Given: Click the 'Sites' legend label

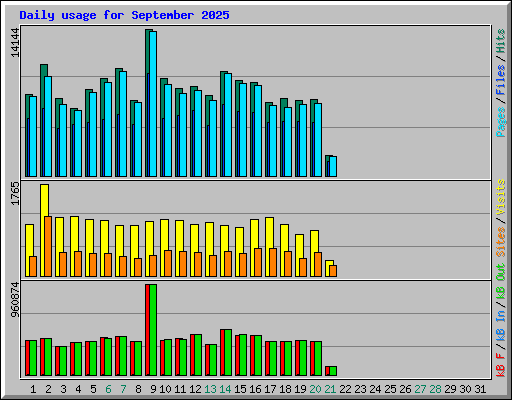Looking at the screenshot, I should (501, 242).
